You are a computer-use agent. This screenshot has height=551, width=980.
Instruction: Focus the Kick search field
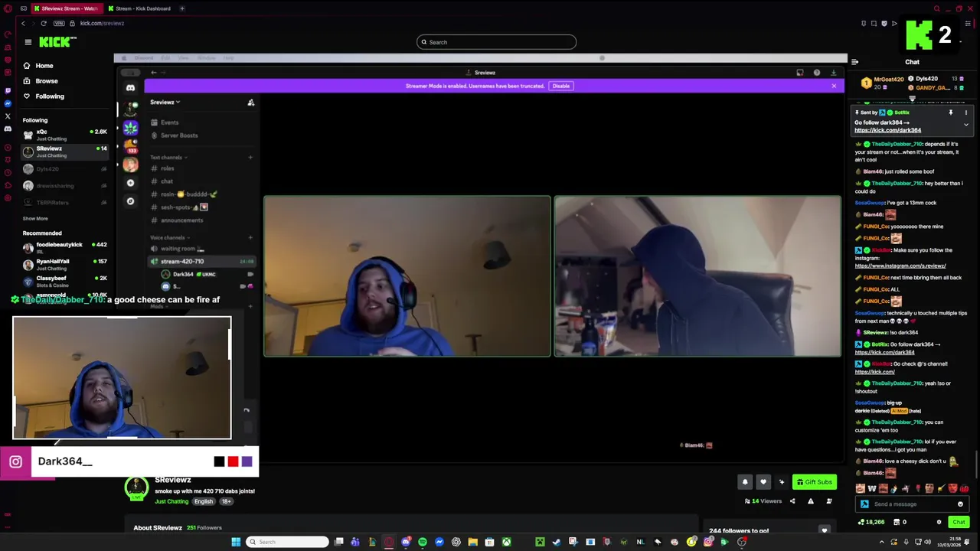click(496, 42)
